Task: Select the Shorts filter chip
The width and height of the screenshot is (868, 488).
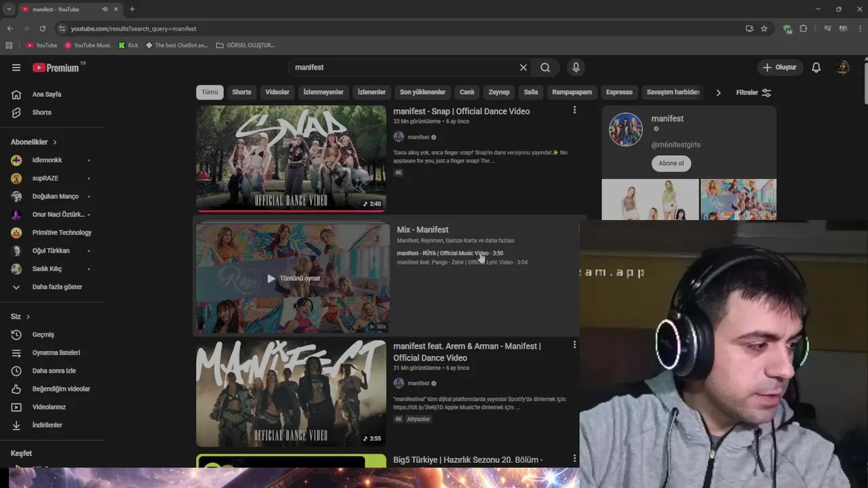Action: (241, 92)
